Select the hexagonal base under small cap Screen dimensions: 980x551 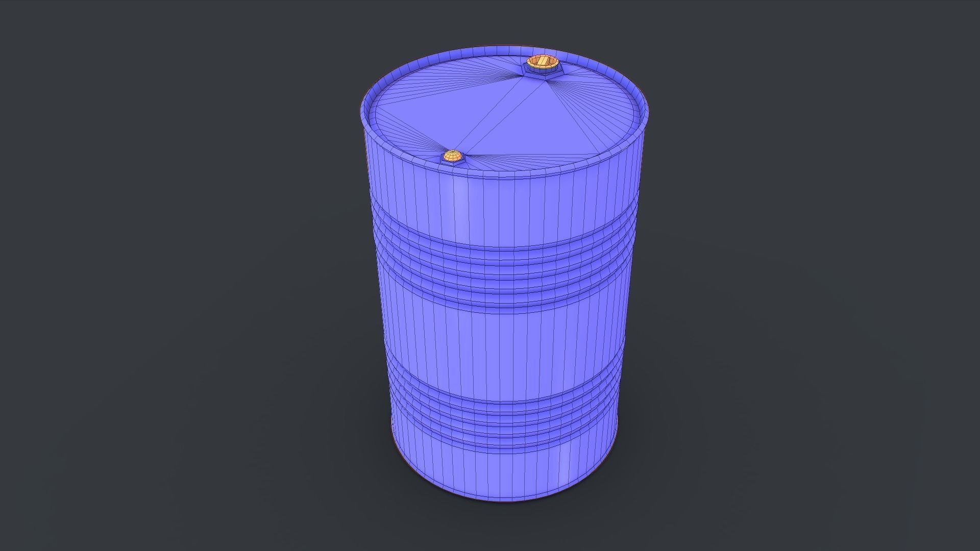[x=452, y=163]
